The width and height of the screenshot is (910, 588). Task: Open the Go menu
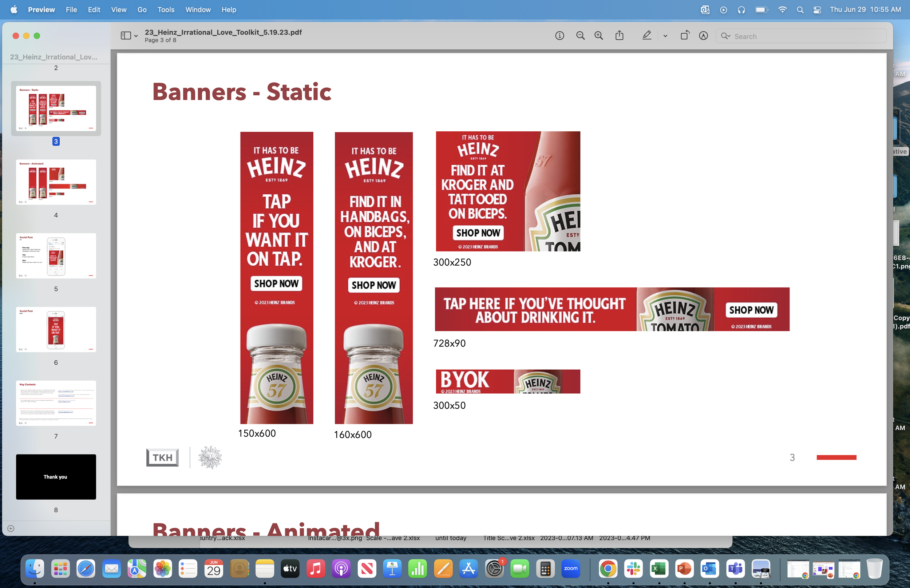point(142,9)
